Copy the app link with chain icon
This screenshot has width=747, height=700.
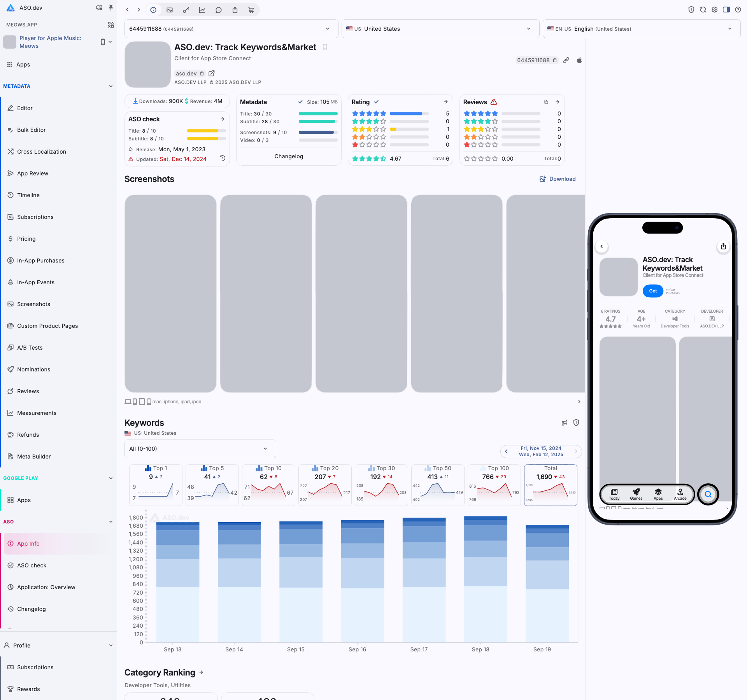pos(566,60)
